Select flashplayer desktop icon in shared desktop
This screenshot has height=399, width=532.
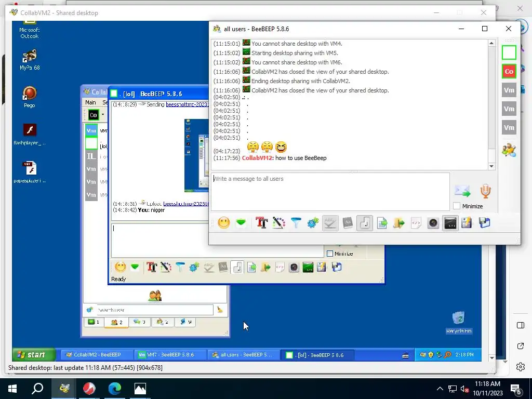click(x=30, y=135)
